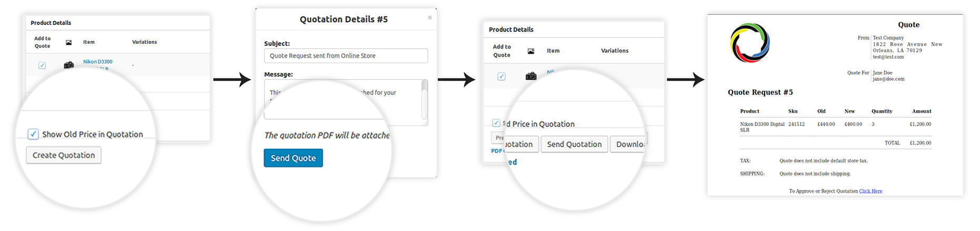Click the Variations column header in first panel
The height and width of the screenshot is (231, 980).
click(144, 42)
